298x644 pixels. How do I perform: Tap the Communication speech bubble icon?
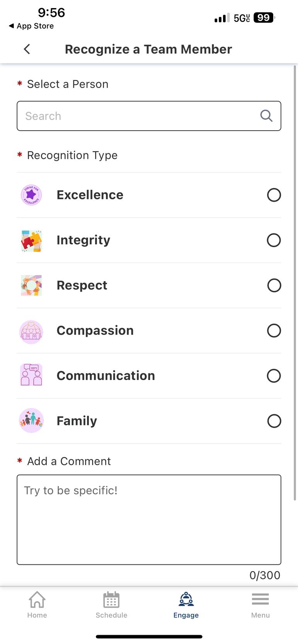tap(31, 375)
